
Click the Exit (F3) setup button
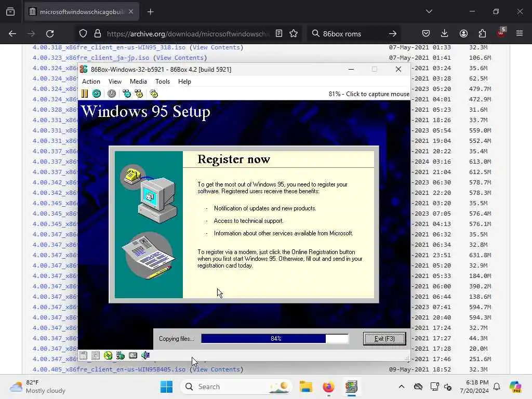tap(384, 339)
